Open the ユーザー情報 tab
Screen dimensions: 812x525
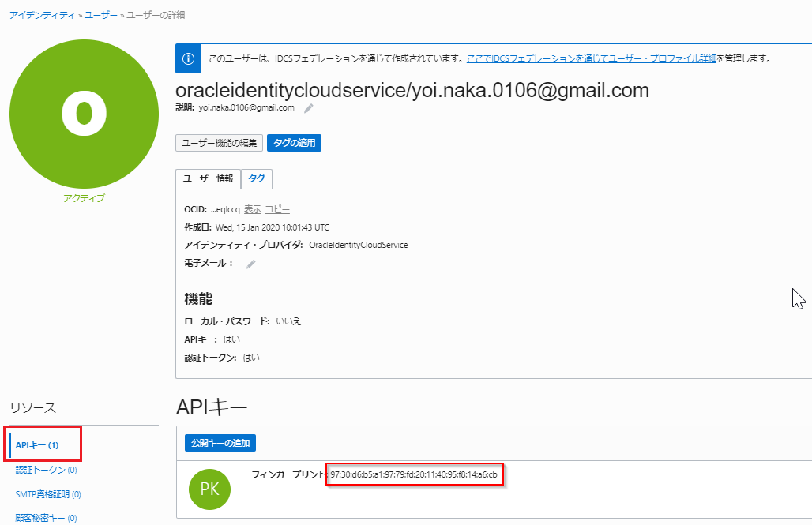click(208, 178)
